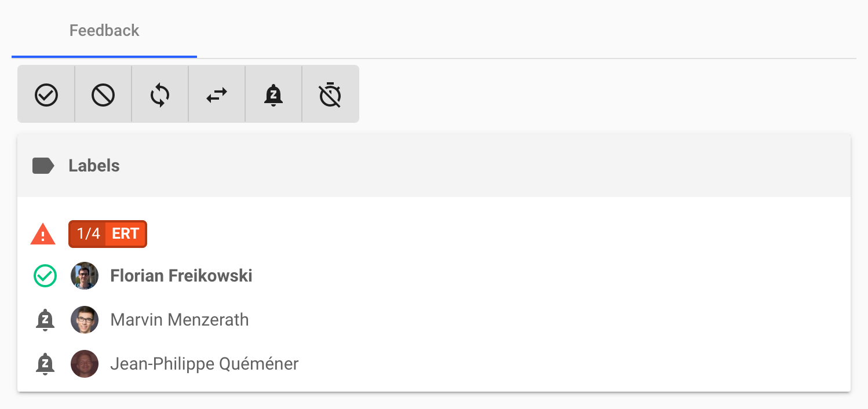Click the red warning triangle icon

click(43, 234)
